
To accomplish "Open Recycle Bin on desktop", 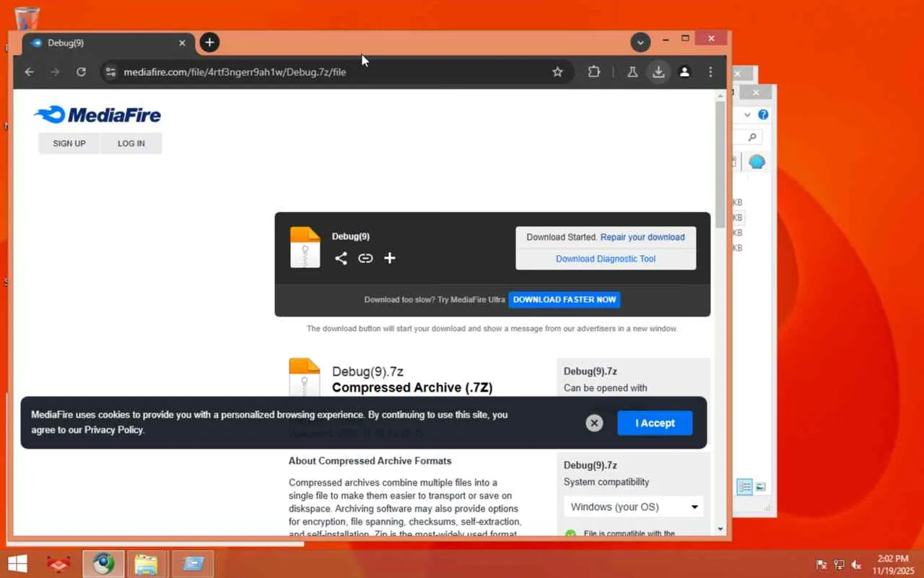I will pyautogui.click(x=27, y=19).
